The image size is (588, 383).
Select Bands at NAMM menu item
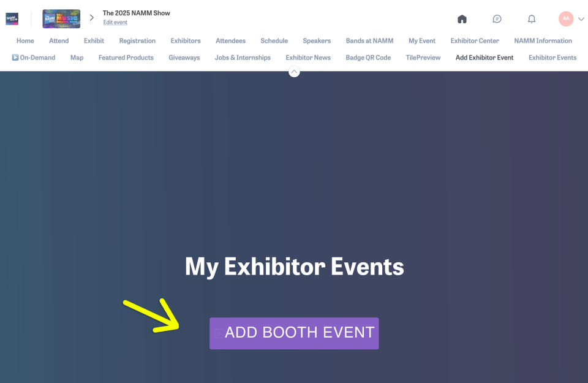[x=369, y=41]
